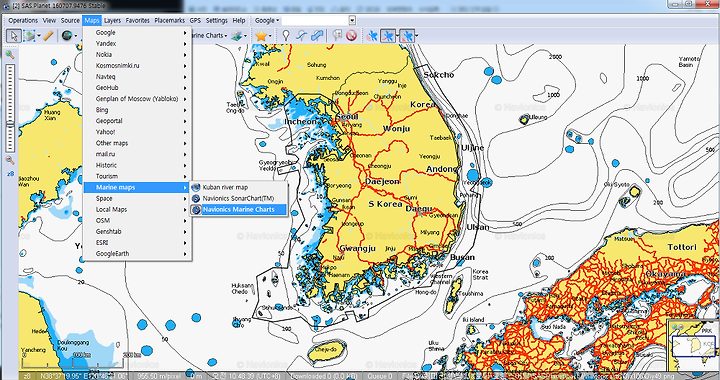Click the red hide placemarks icon
Image resolution: width=720 pixels, height=380 pixels.
point(352,35)
